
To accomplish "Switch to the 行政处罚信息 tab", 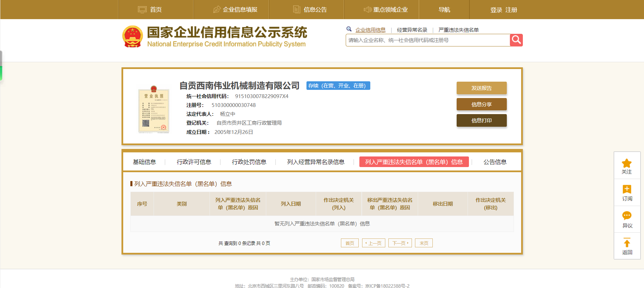I will (249, 162).
